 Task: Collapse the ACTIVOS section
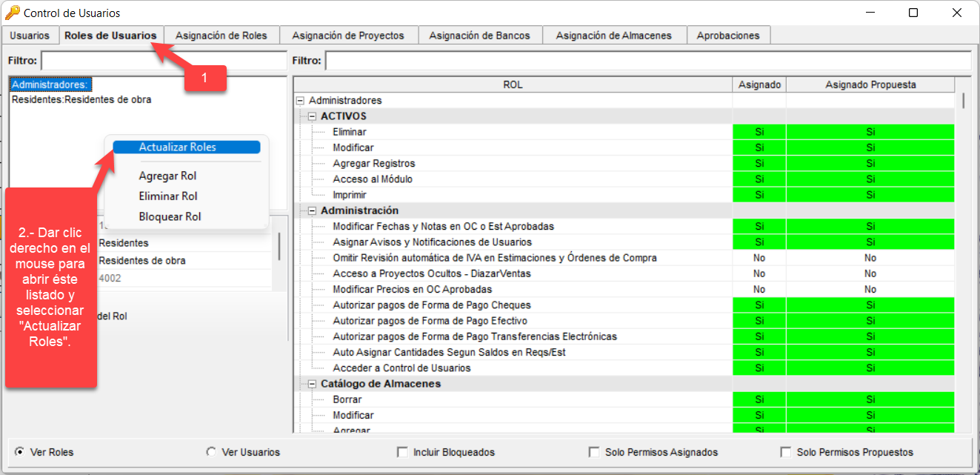click(x=314, y=116)
